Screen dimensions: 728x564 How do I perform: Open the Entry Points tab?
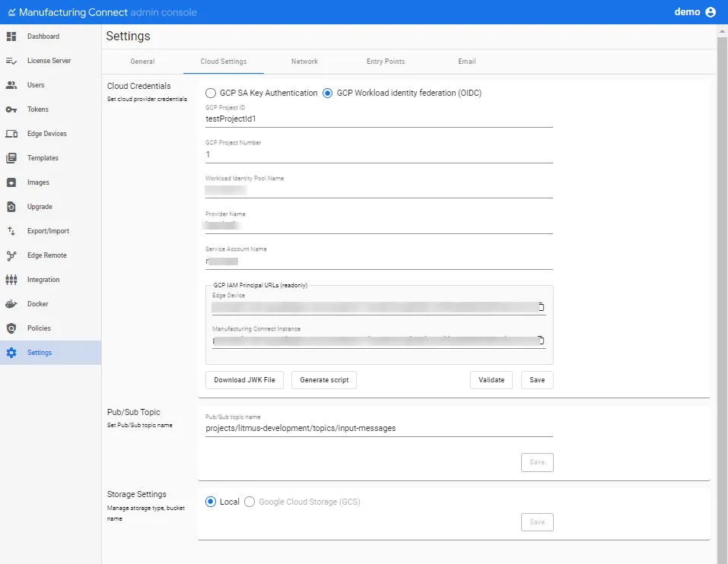(386, 62)
